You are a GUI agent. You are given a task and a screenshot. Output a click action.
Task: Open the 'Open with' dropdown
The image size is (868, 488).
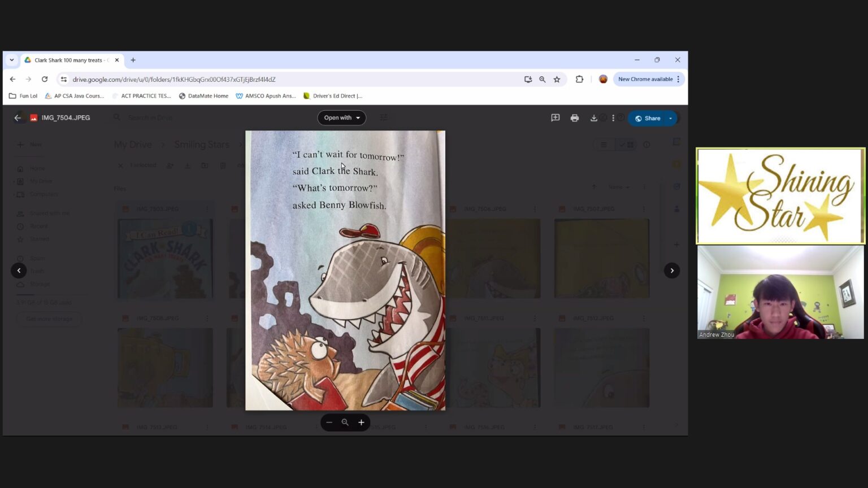click(x=342, y=118)
